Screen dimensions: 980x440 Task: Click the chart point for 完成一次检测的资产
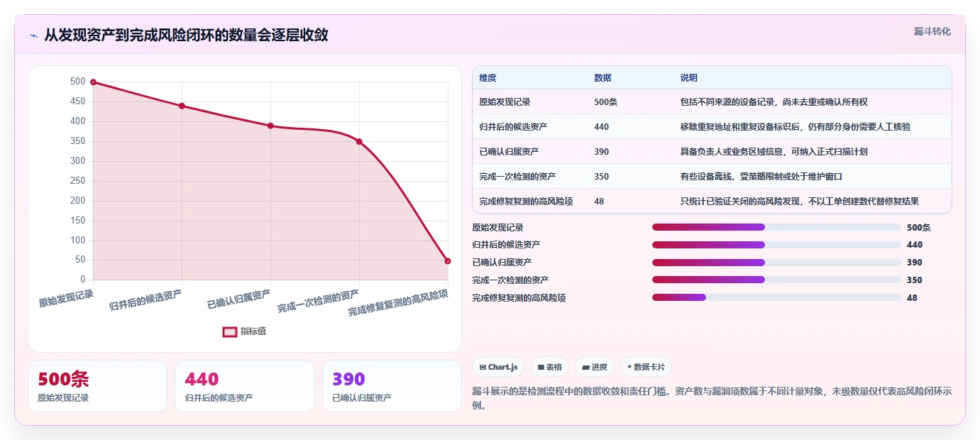359,141
